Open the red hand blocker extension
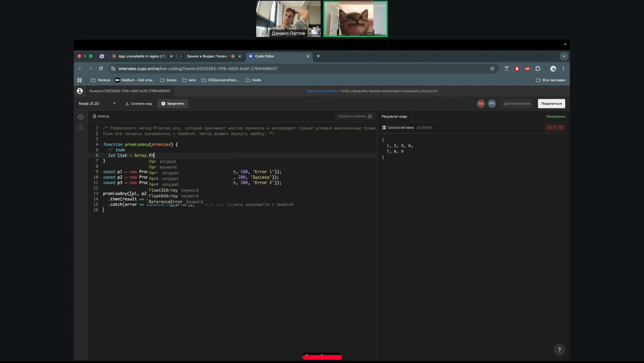The height and width of the screenshot is (363, 644). pyautogui.click(x=517, y=69)
